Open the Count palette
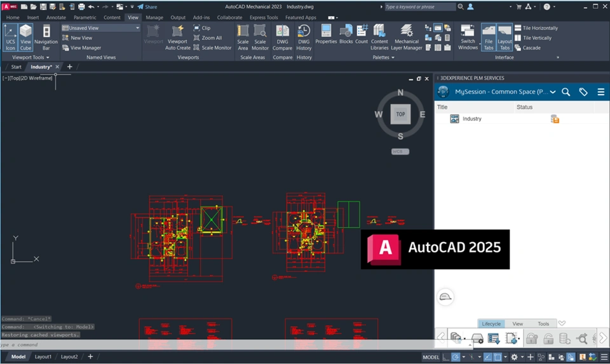610x364 pixels. point(362,34)
